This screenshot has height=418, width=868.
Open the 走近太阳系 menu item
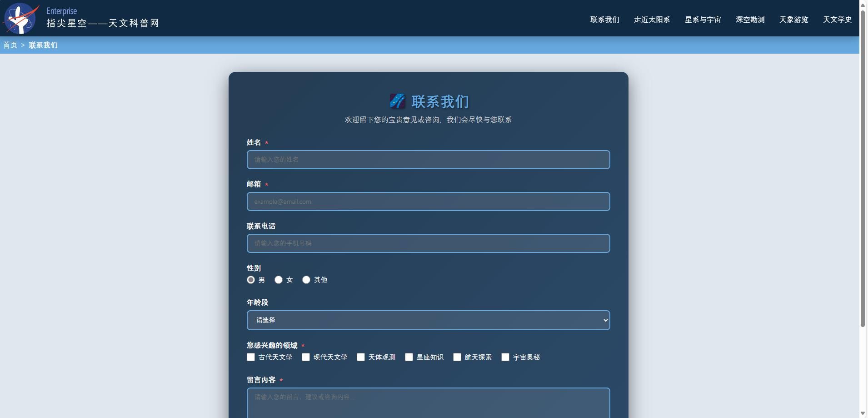click(652, 20)
